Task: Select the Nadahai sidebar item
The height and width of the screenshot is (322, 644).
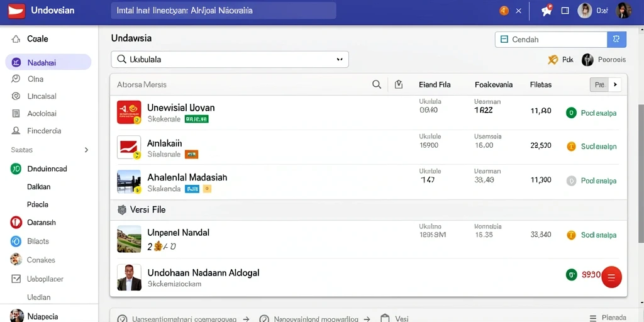Action: (48, 62)
